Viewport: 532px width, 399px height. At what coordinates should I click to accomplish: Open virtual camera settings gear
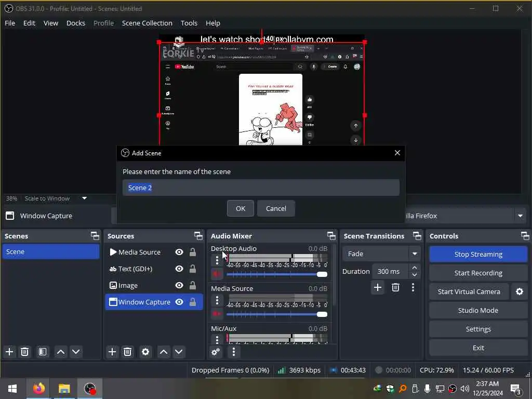pos(520,291)
